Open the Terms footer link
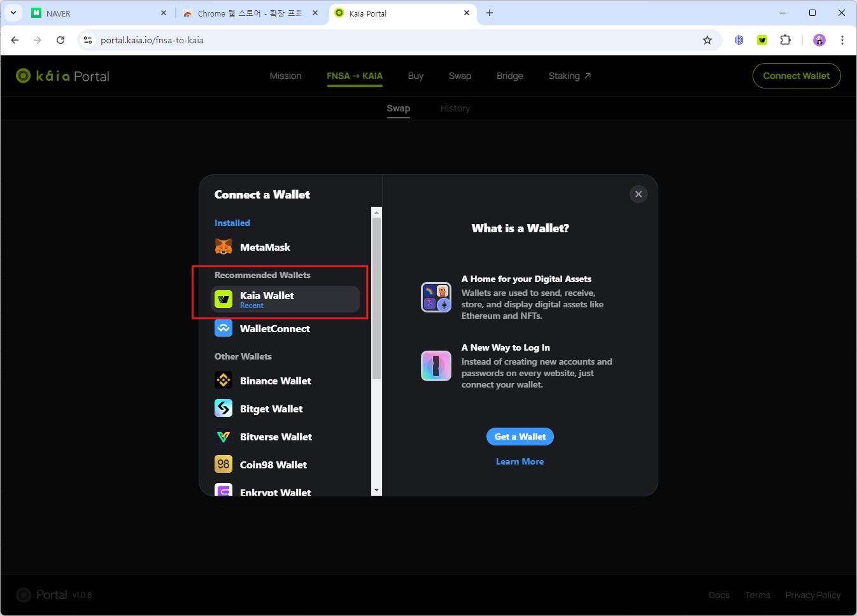This screenshot has width=857, height=616. point(758,595)
